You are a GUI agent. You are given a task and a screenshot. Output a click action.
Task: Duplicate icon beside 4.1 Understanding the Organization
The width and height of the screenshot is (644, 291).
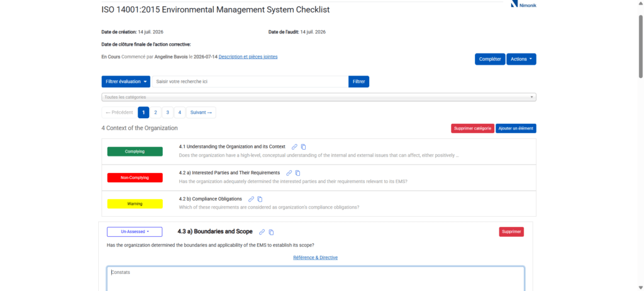304,147
